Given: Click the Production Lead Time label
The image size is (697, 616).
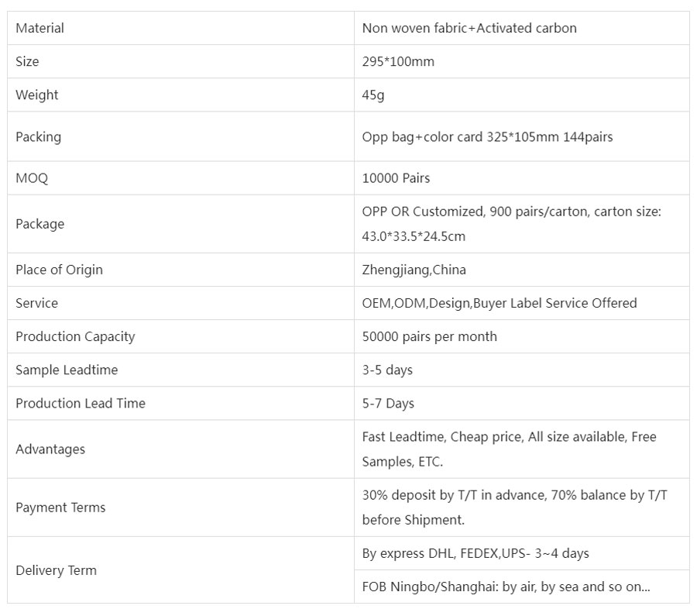Looking at the screenshot, I should click(x=81, y=403).
